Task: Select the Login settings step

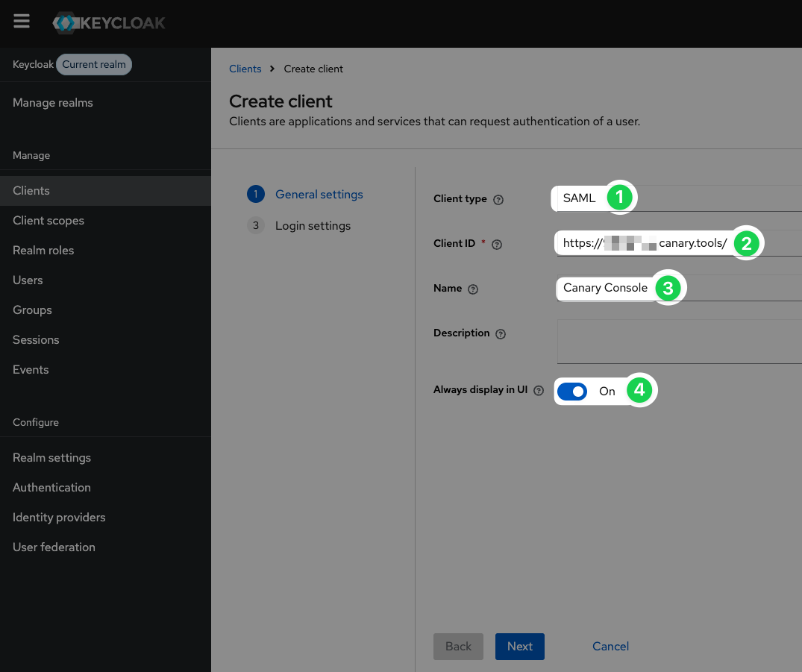Action: [298, 225]
